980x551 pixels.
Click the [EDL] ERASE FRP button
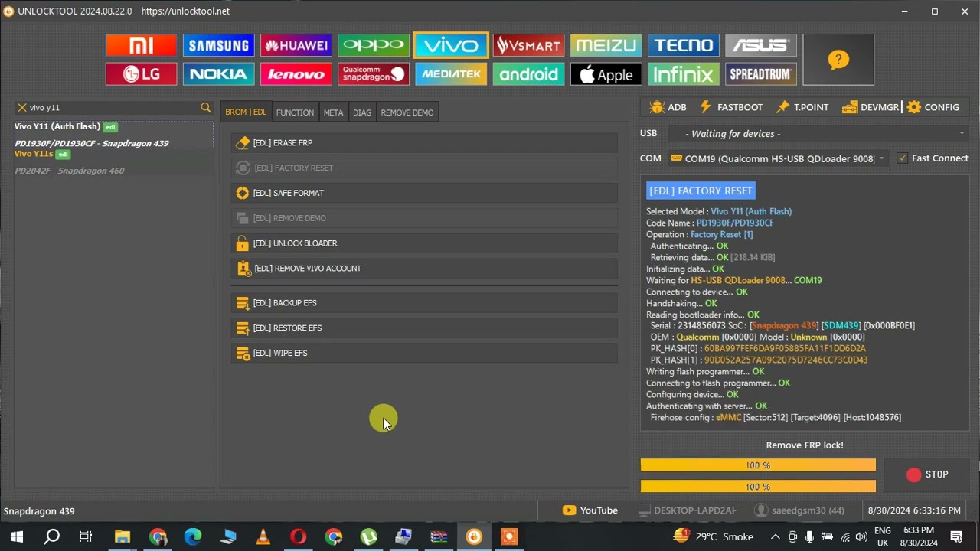(x=424, y=143)
